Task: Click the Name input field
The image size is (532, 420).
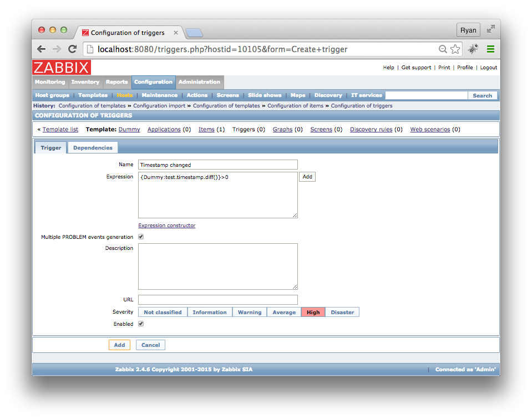Action: [x=218, y=165]
